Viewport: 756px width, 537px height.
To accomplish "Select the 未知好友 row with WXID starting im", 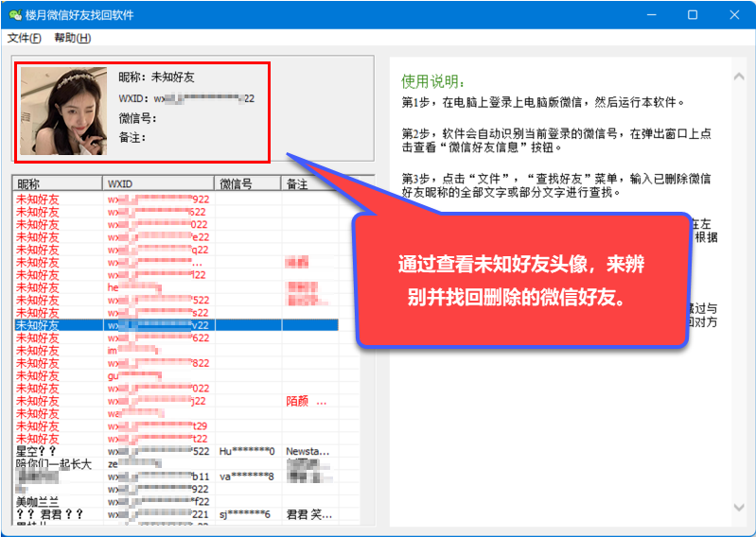I will tap(177, 351).
